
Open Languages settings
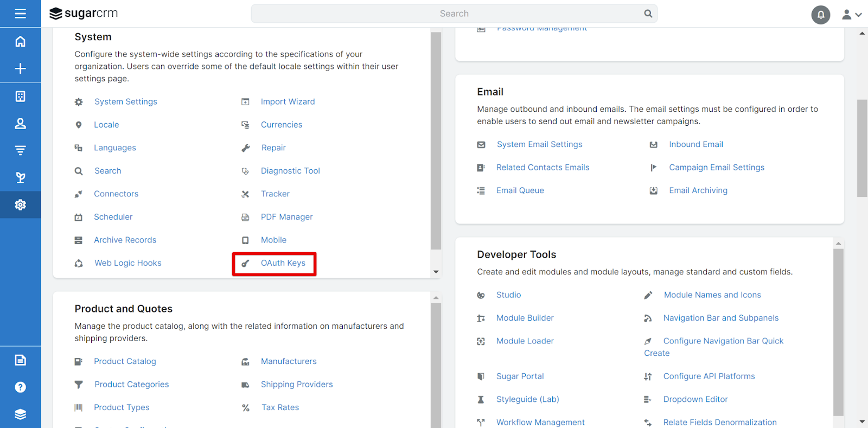(x=115, y=148)
